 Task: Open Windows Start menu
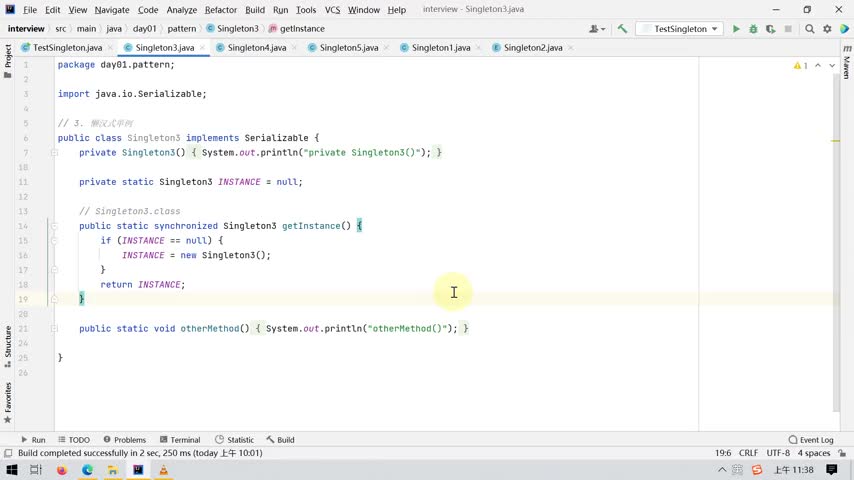pyautogui.click(x=11, y=470)
